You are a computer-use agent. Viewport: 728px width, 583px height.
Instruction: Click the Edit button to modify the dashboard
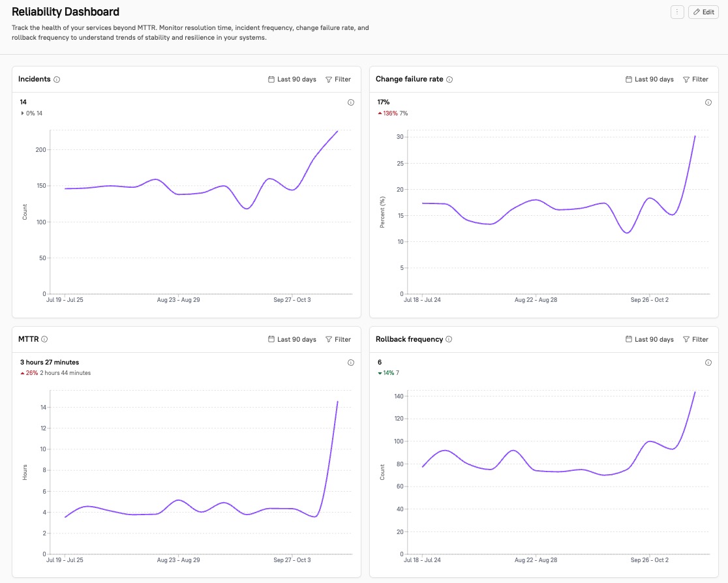click(703, 12)
